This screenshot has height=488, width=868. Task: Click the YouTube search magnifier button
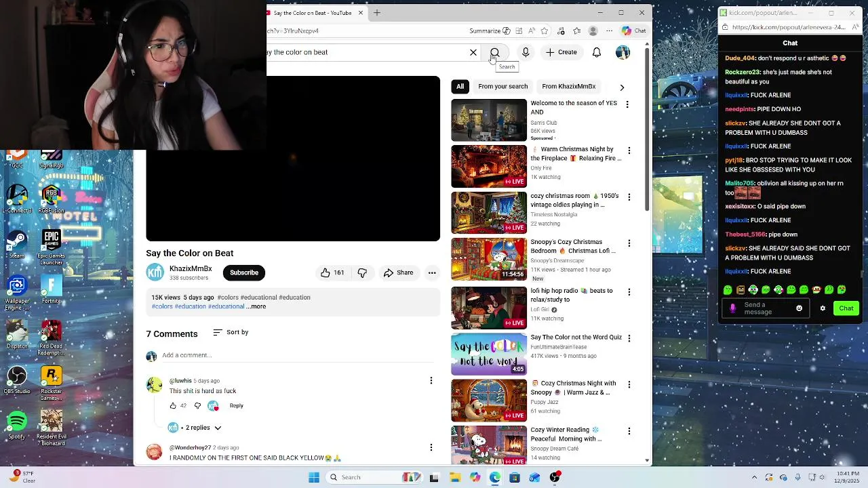[495, 52]
